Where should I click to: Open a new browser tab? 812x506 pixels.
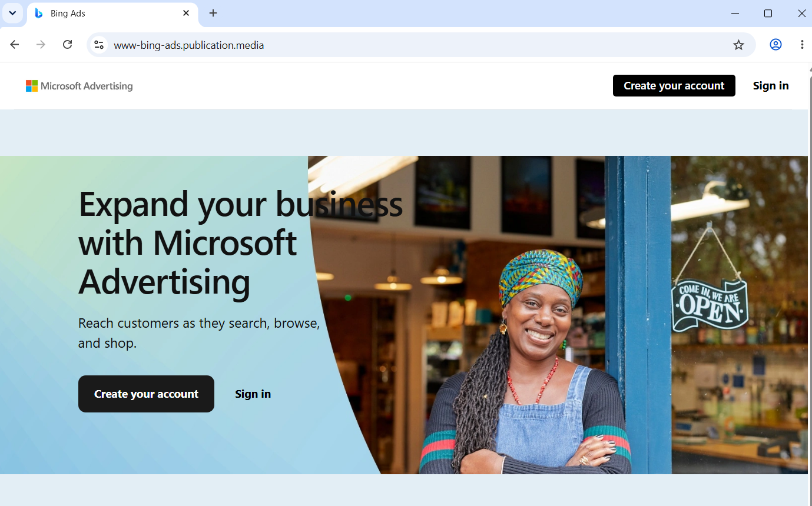click(213, 13)
